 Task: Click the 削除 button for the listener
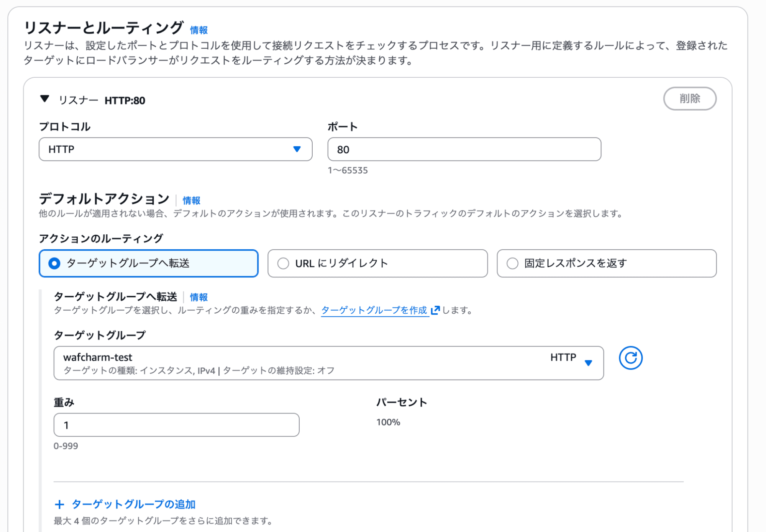tap(689, 99)
